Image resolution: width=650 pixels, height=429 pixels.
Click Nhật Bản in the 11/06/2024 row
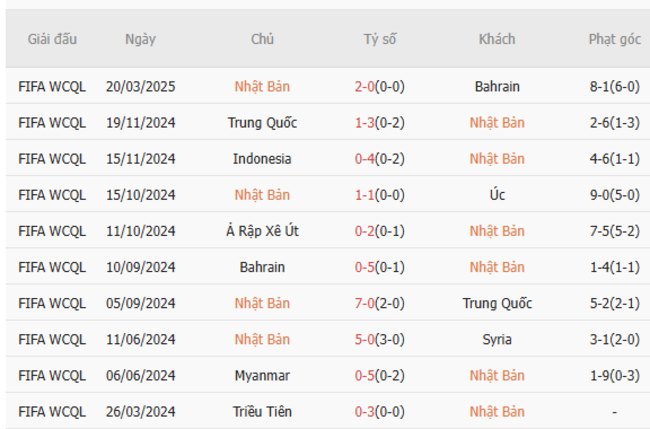coord(262,339)
